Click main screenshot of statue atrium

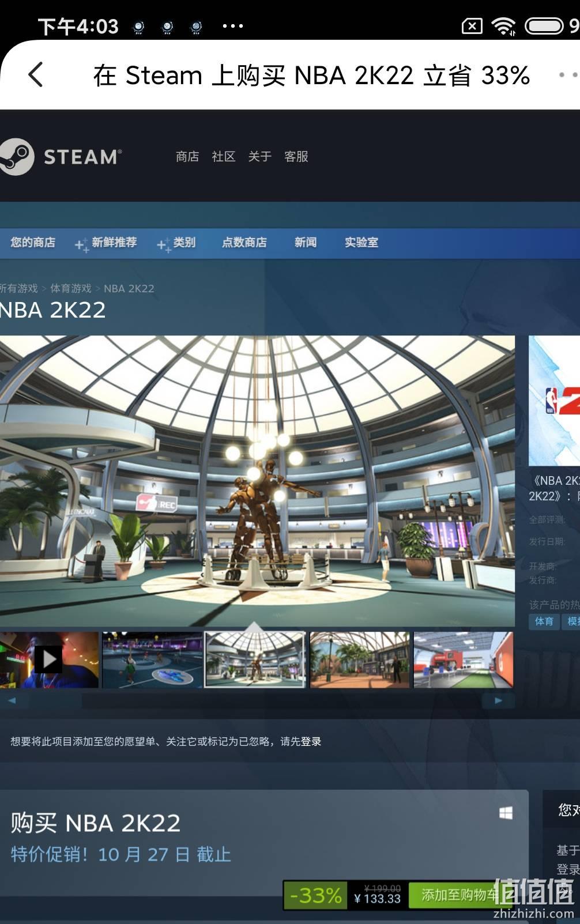pos(257,481)
